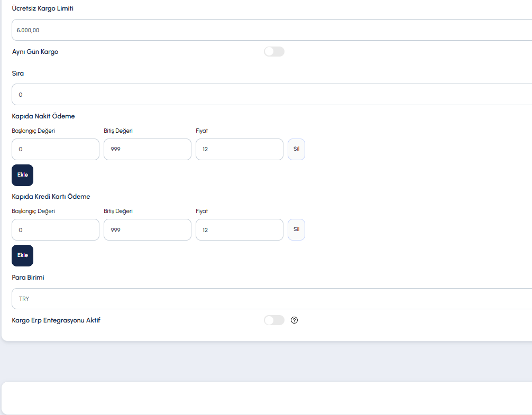The image size is (532, 415).
Task: Focus Fiyat field under Kapıda Nakit Ödeme
Action: click(240, 149)
